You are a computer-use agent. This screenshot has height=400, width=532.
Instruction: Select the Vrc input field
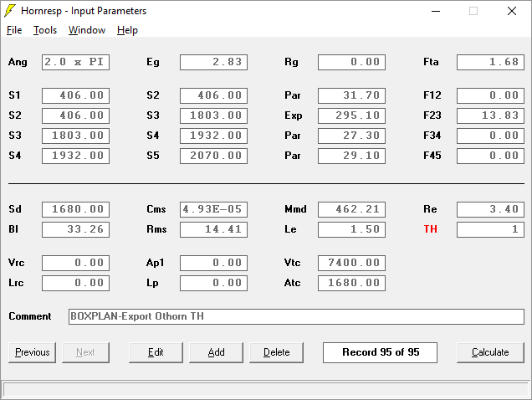(x=75, y=263)
